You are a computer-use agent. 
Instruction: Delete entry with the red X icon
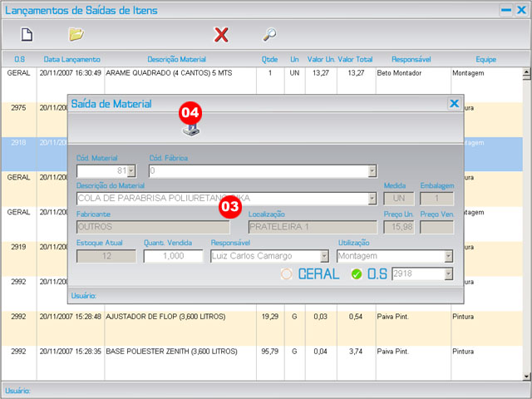(221, 35)
